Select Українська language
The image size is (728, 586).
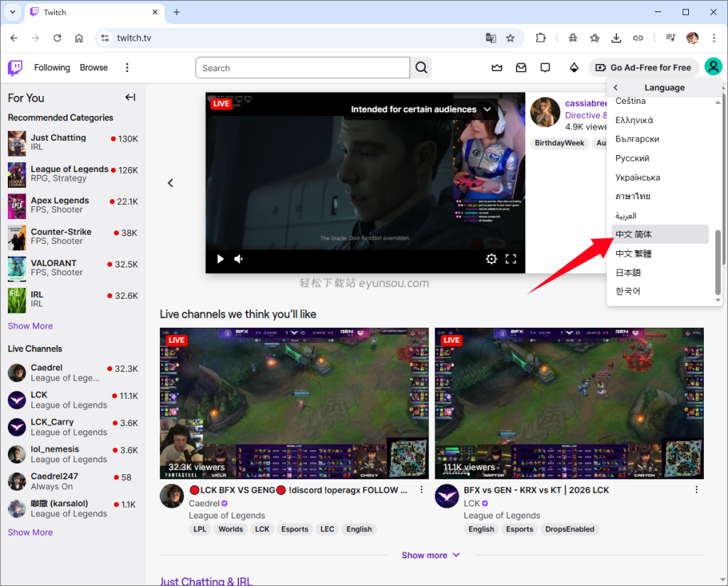[660, 177]
